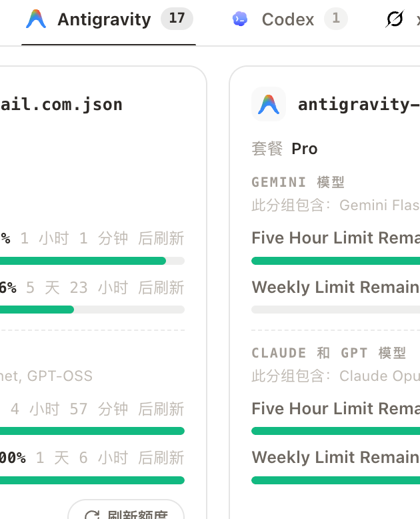The height and width of the screenshot is (519, 420).
Task: Click the Antigravity count badge 17
Action: coord(177,19)
